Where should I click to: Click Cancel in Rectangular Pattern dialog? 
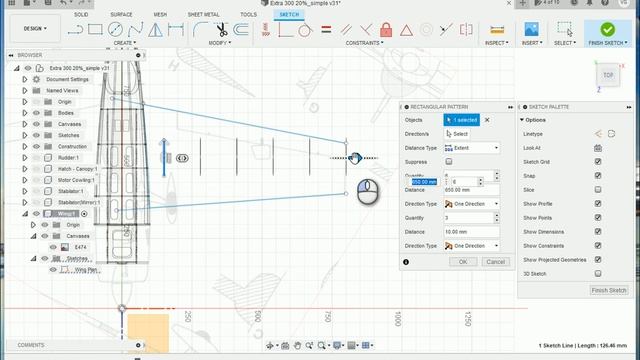coord(496,262)
